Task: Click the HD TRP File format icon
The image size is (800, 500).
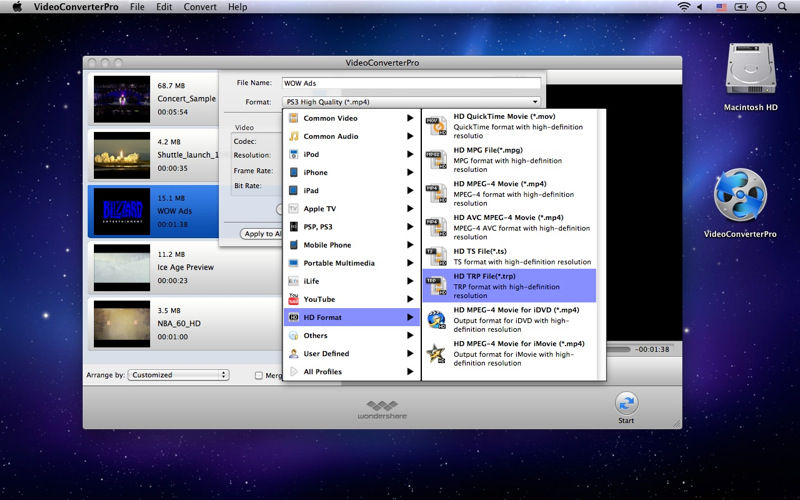Action: coord(436,286)
